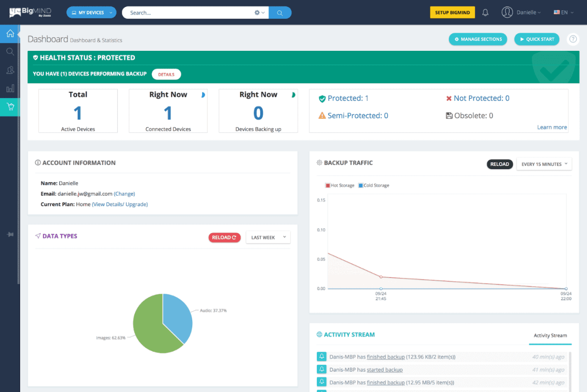587x392 pixels.
Task: Click the Learn more link
Action: coord(552,127)
